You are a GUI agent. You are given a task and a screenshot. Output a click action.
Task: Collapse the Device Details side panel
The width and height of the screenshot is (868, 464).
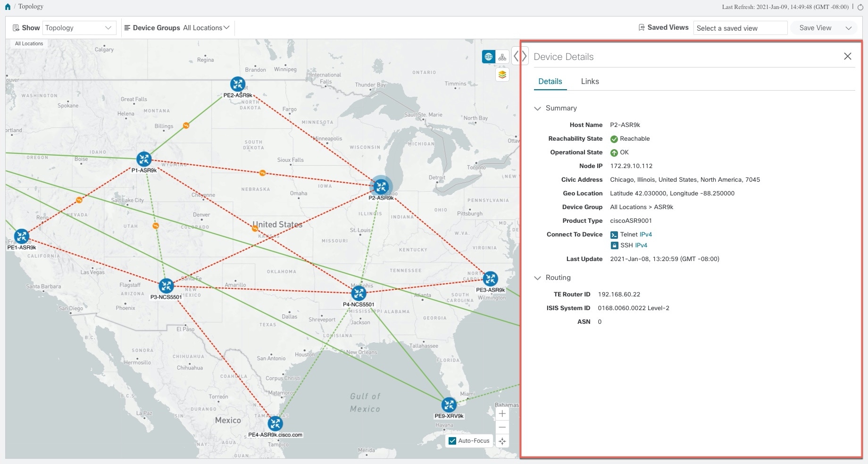[x=524, y=56]
